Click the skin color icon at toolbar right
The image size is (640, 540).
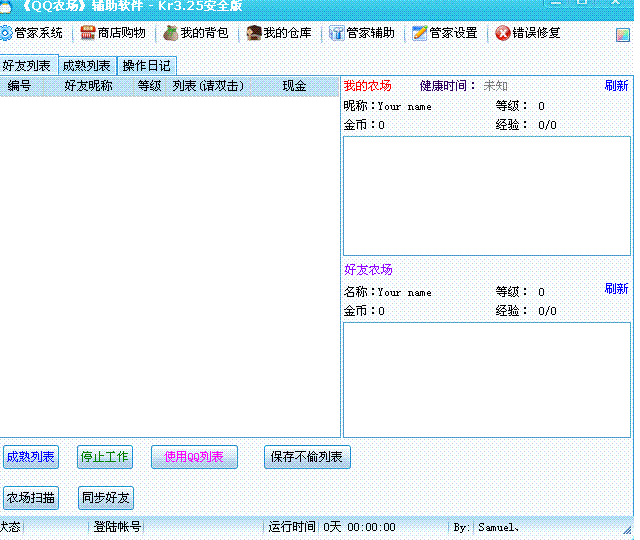point(623,35)
